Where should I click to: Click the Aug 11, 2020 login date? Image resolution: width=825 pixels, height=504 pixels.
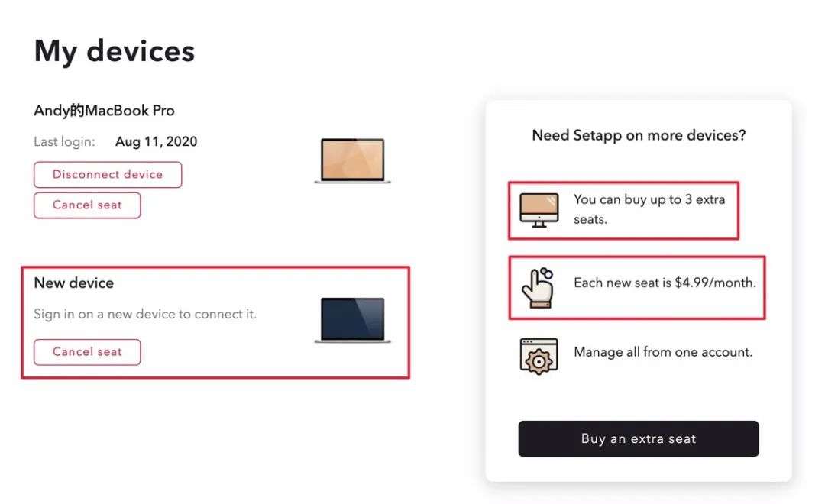[156, 141]
